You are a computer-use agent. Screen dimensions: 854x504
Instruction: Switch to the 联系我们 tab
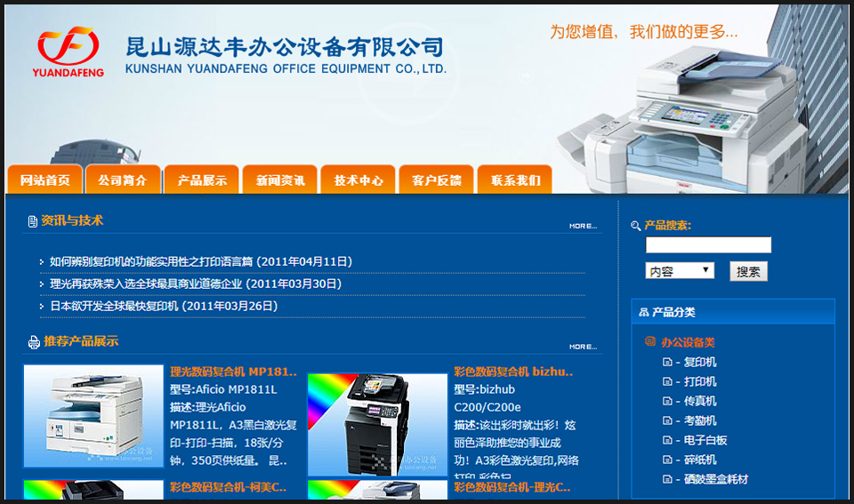tap(515, 180)
